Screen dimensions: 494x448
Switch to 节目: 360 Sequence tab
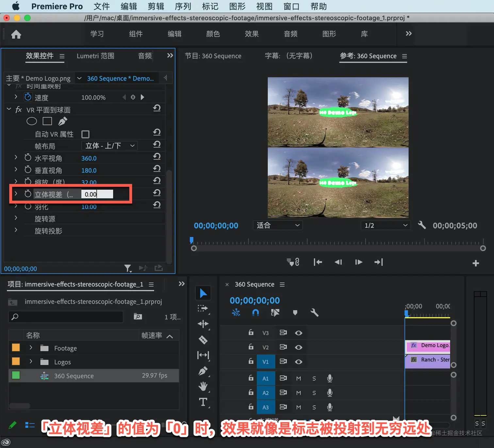tap(213, 56)
